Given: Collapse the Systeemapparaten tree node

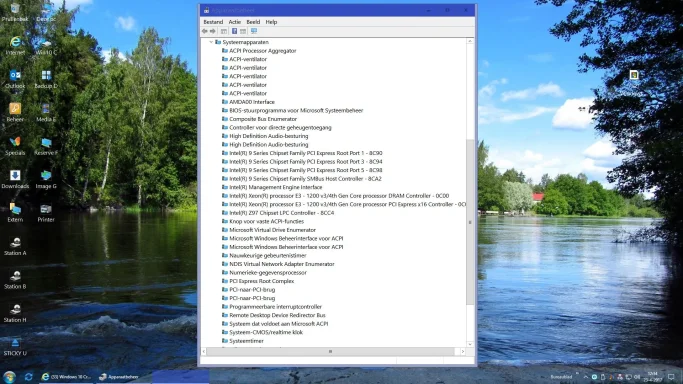Looking at the screenshot, I should pyautogui.click(x=211, y=42).
